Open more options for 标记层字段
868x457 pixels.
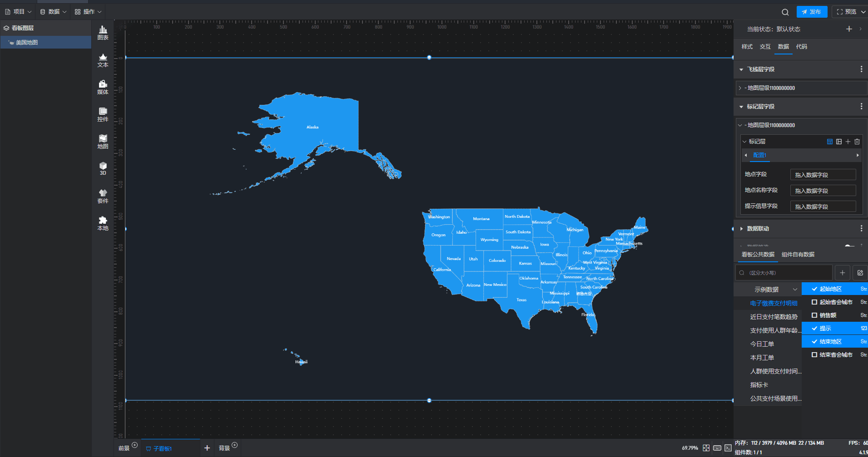(x=861, y=106)
